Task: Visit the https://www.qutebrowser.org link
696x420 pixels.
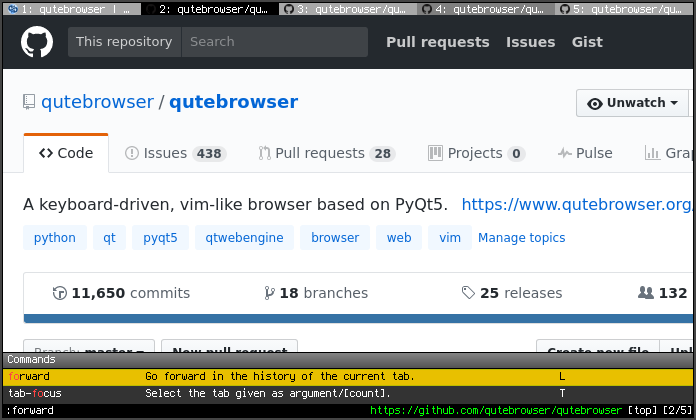Action: [577, 204]
